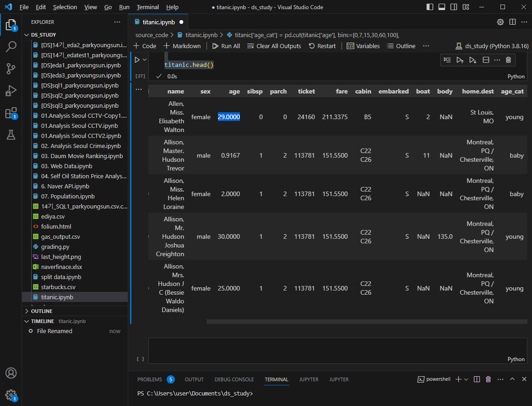Add a new terminal with the plus icon
Image resolution: width=532 pixels, height=406 pixels.
458,379
